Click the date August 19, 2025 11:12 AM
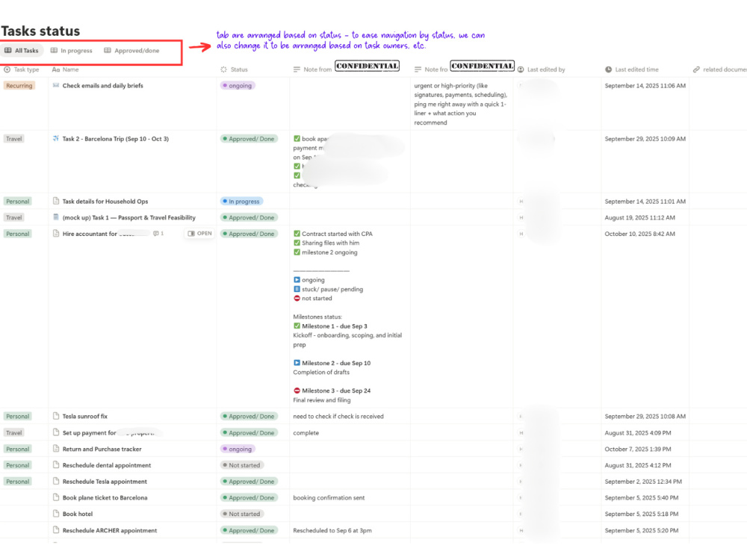Viewport: 747px width, 560px height. click(640, 217)
